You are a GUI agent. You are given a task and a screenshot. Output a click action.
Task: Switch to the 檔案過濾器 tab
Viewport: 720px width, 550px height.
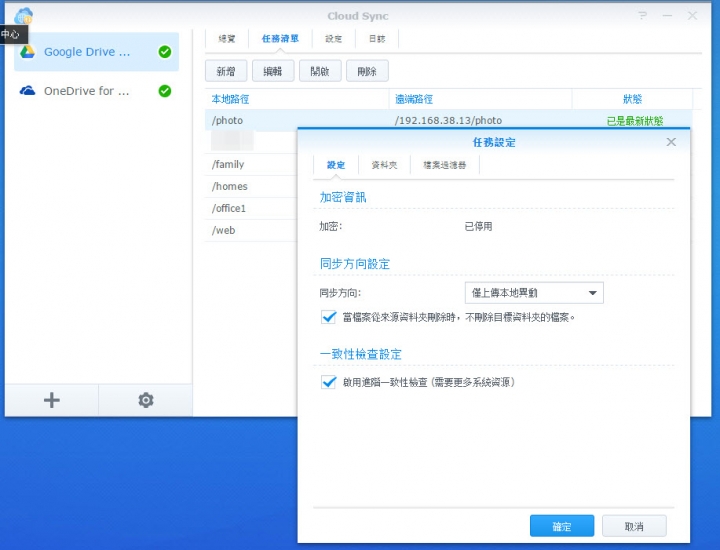444,165
